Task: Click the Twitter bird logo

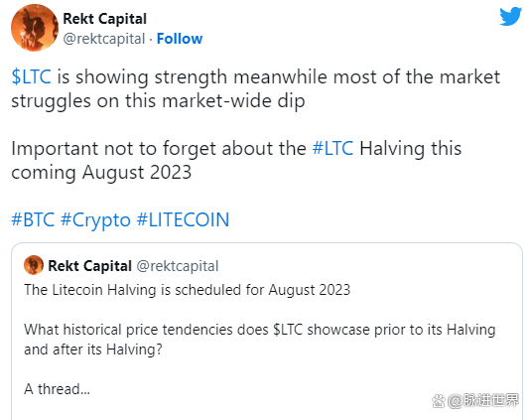Action: [511, 16]
